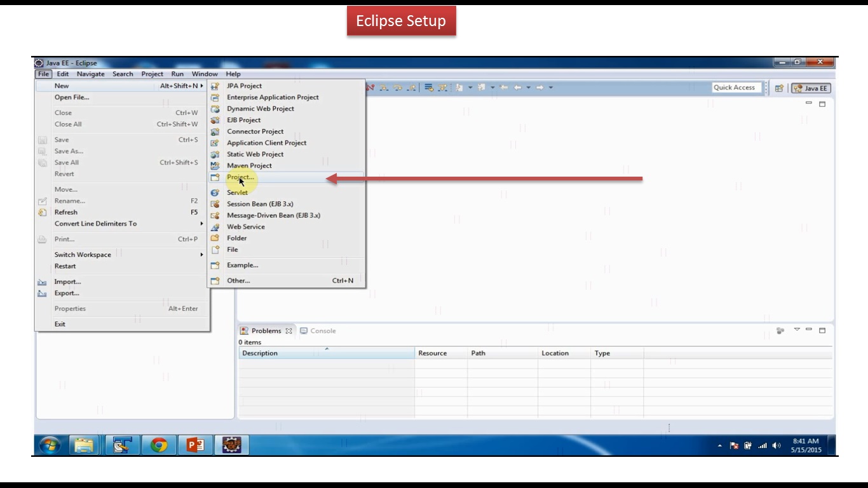Open the Search menu

123,74
